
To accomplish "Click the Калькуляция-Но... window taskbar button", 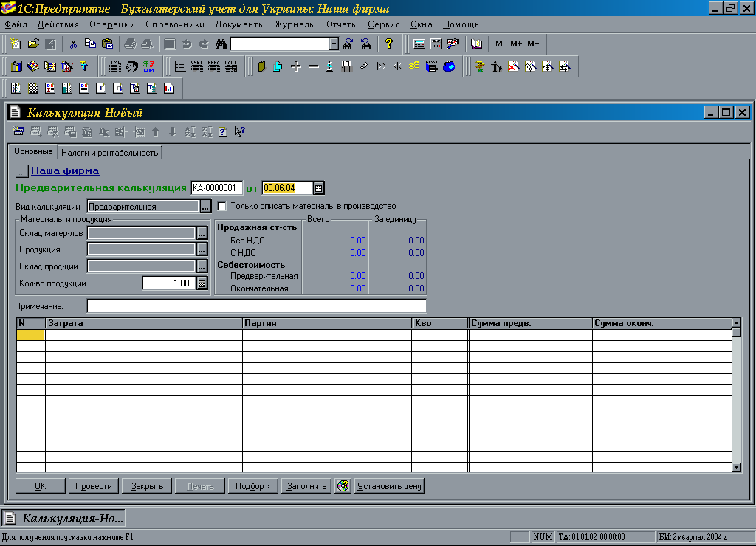I will tap(64, 519).
